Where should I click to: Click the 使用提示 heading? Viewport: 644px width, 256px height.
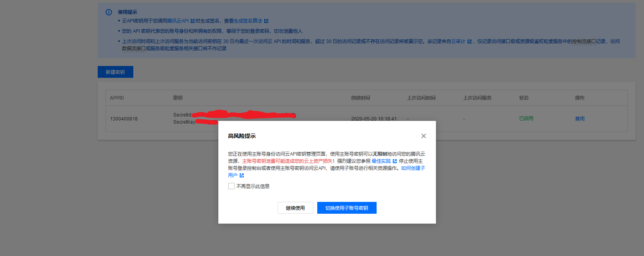click(127, 12)
